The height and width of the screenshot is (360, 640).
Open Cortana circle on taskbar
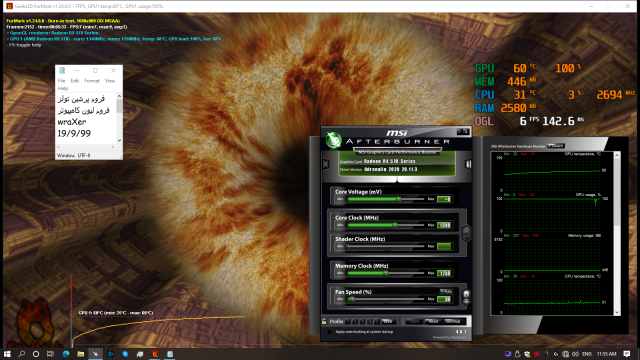(36, 354)
